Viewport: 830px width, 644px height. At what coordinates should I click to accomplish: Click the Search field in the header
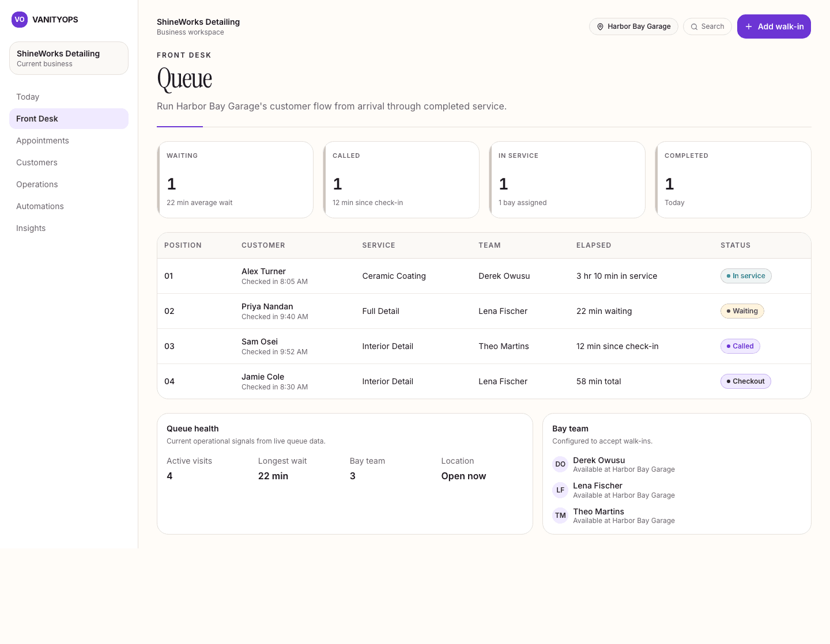coord(708,26)
